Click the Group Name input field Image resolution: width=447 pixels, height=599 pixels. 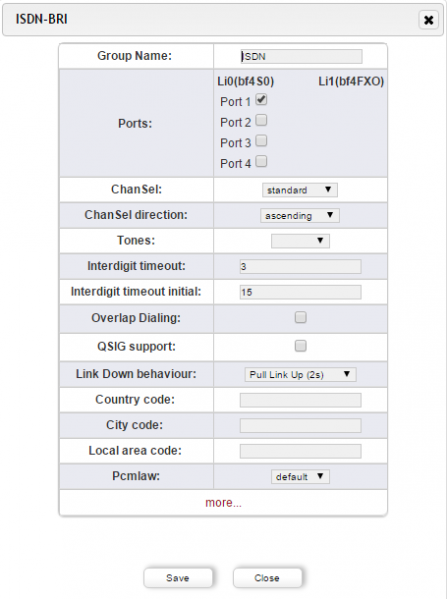click(x=301, y=57)
